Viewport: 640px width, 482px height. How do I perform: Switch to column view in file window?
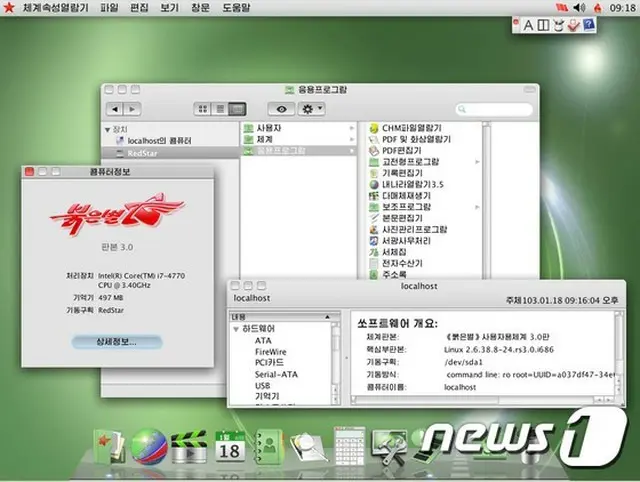(237, 109)
